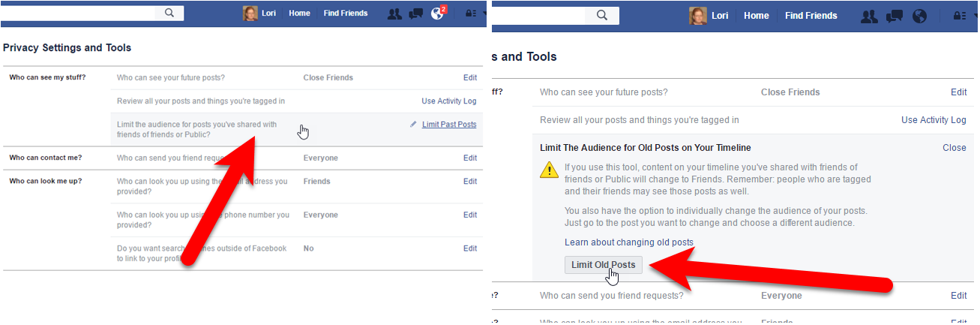Edit friend requests setting in left screenshot
The image size is (980, 325).
coord(470,158)
